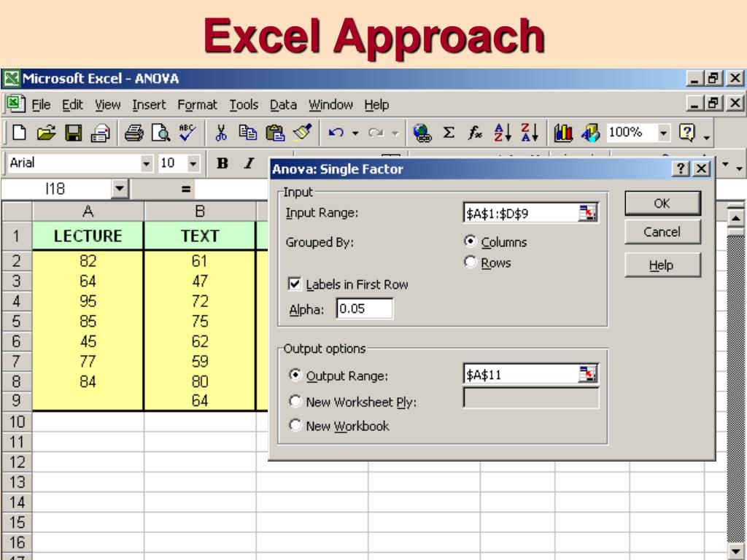Cut selection with the scissors icon
The width and height of the screenshot is (747, 560).
pyautogui.click(x=221, y=133)
